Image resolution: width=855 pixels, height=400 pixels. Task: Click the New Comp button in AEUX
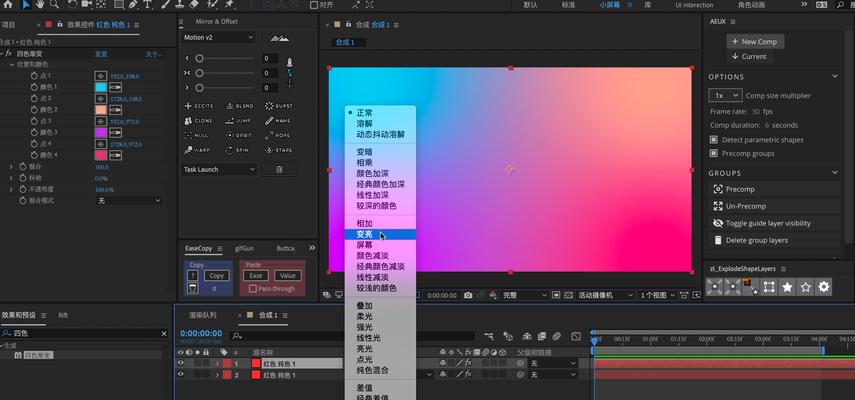tap(755, 41)
